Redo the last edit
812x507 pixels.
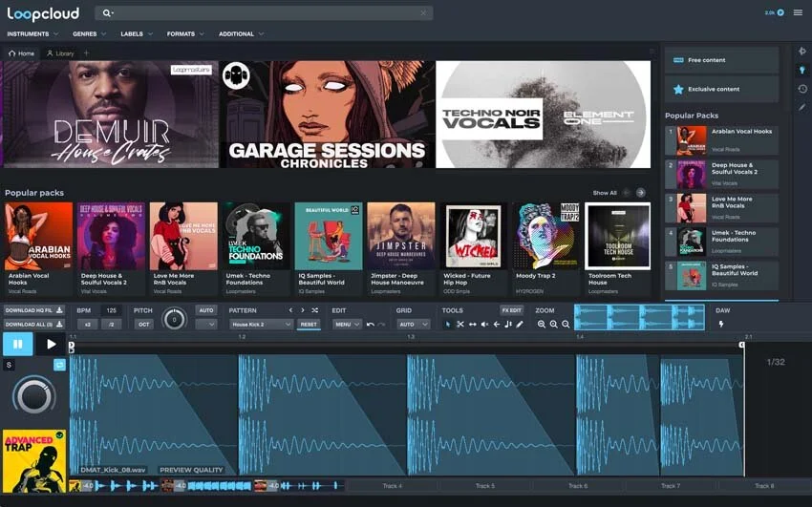[382, 325]
